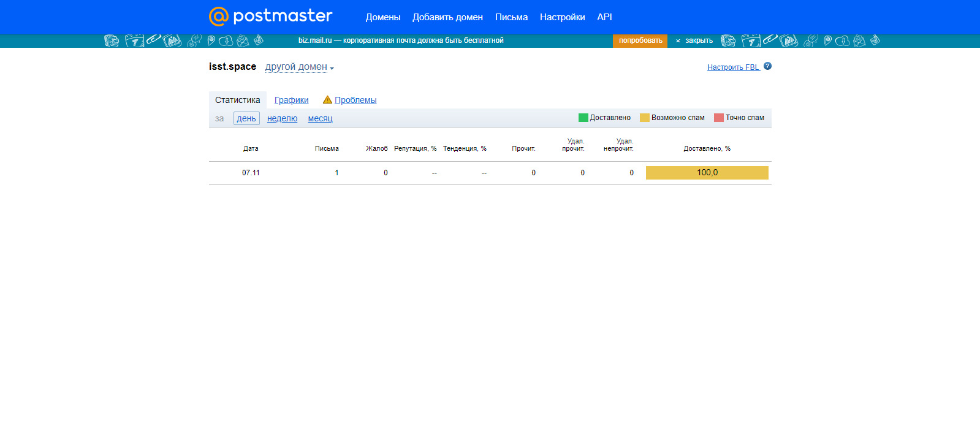980x421 pixels.
Task: Switch to the Графики tab
Action: [x=291, y=100]
